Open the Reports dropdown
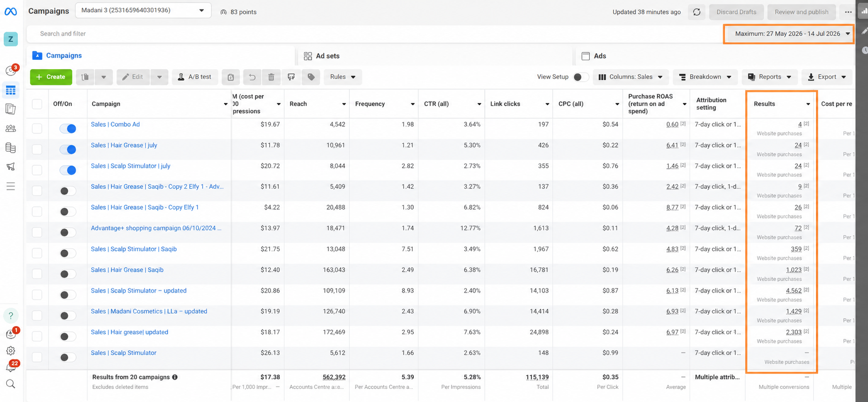 [770, 77]
